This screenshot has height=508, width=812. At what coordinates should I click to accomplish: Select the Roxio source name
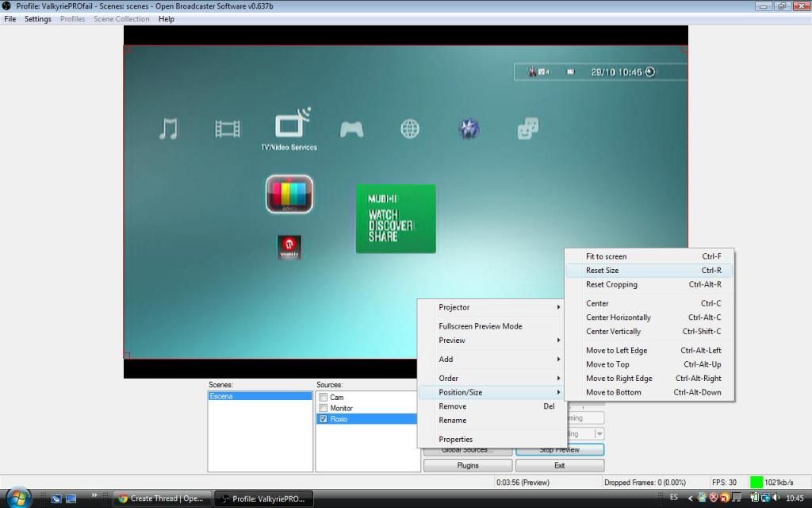[x=339, y=419]
